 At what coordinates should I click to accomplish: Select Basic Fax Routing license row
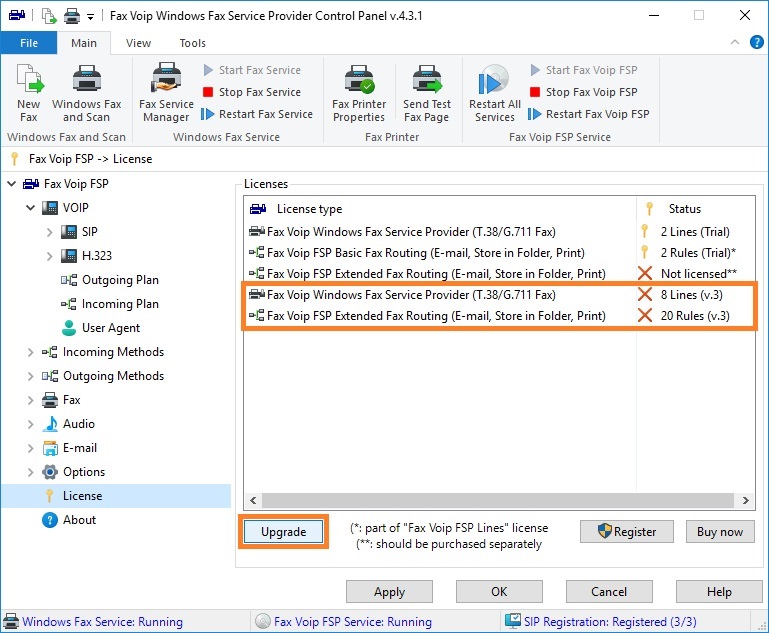point(499,253)
